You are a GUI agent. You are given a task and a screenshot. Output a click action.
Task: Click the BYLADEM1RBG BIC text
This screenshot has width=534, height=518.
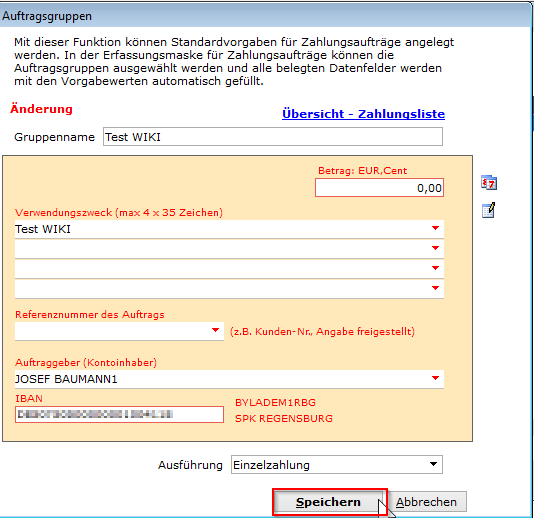pyautogui.click(x=275, y=403)
